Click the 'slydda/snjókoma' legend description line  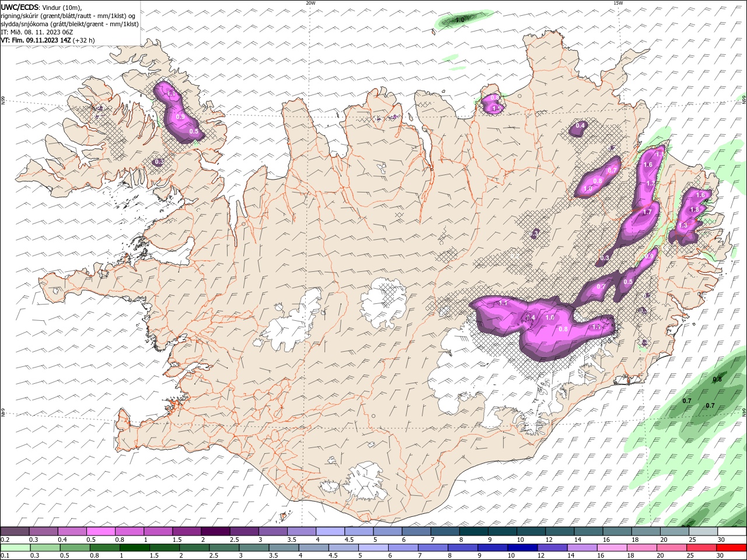69,24
